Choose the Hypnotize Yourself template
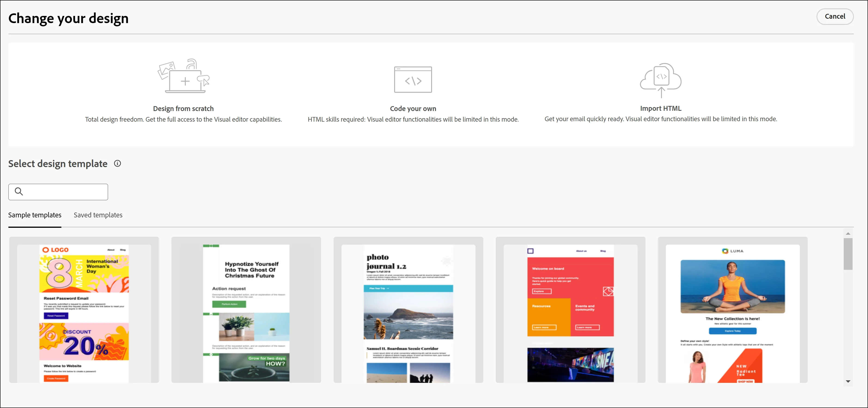This screenshot has height=408, width=868. [246, 310]
